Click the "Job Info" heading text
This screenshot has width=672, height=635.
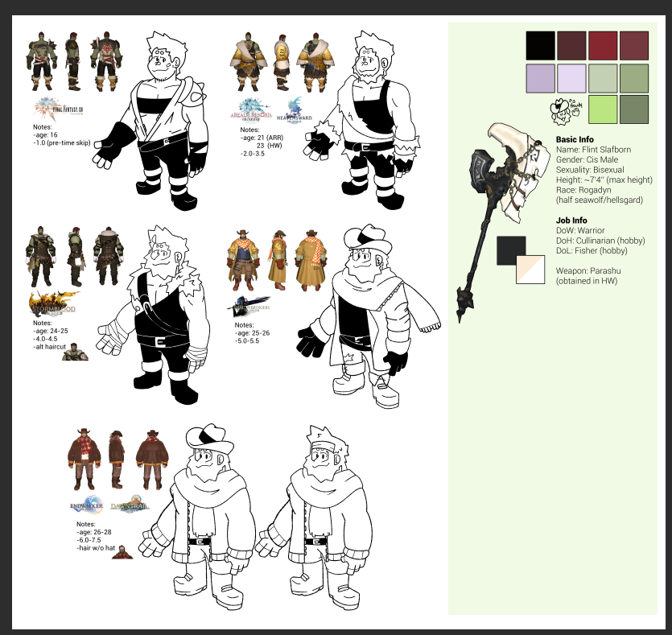[571, 220]
